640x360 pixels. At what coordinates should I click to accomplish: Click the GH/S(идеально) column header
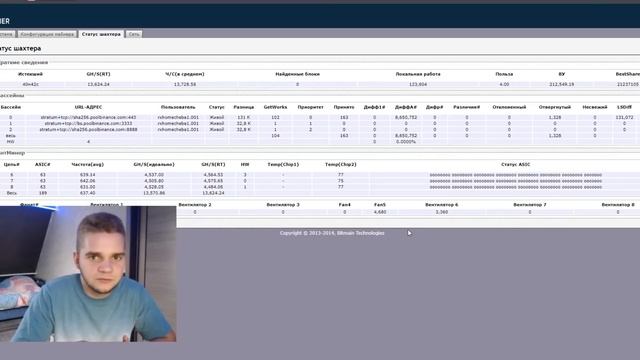pos(154,164)
